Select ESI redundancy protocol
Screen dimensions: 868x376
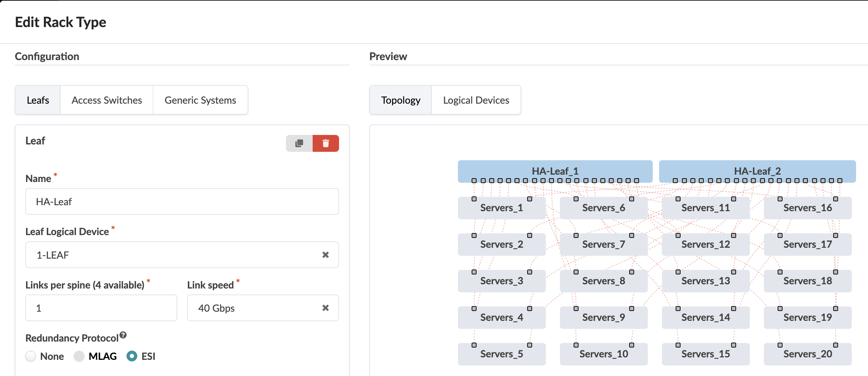pyautogui.click(x=132, y=356)
